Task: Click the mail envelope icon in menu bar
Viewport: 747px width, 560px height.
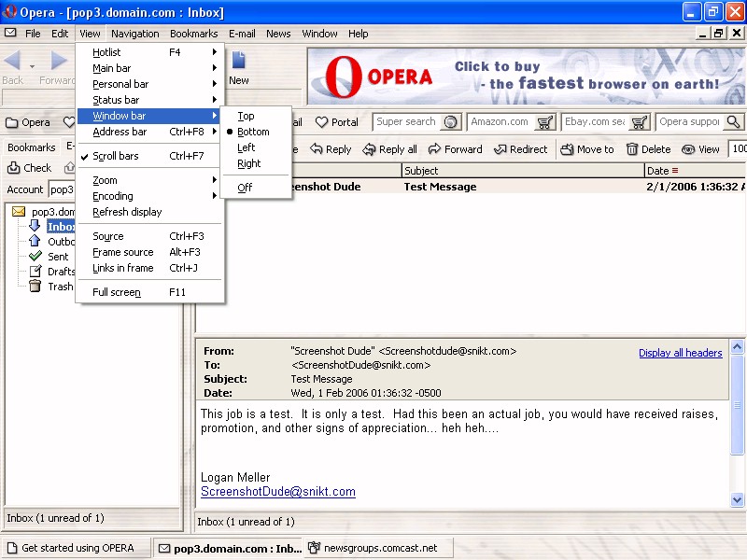Action: tap(10, 33)
